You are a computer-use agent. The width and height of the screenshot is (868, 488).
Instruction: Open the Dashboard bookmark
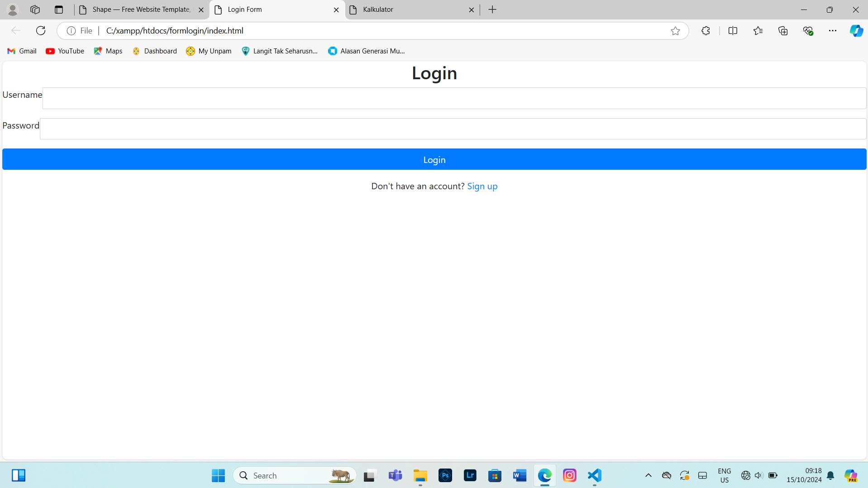(x=154, y=51)
